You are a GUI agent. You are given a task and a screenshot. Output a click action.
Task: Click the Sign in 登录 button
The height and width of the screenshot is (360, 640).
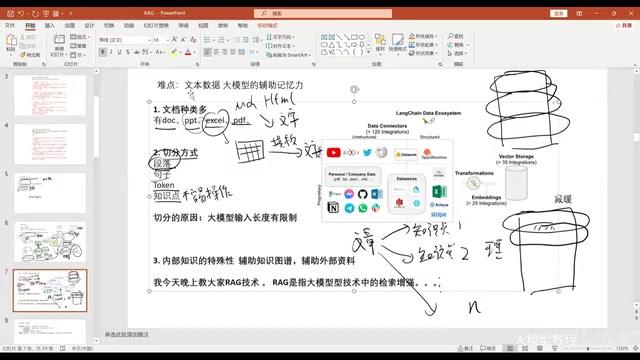[x=559, y=13]
